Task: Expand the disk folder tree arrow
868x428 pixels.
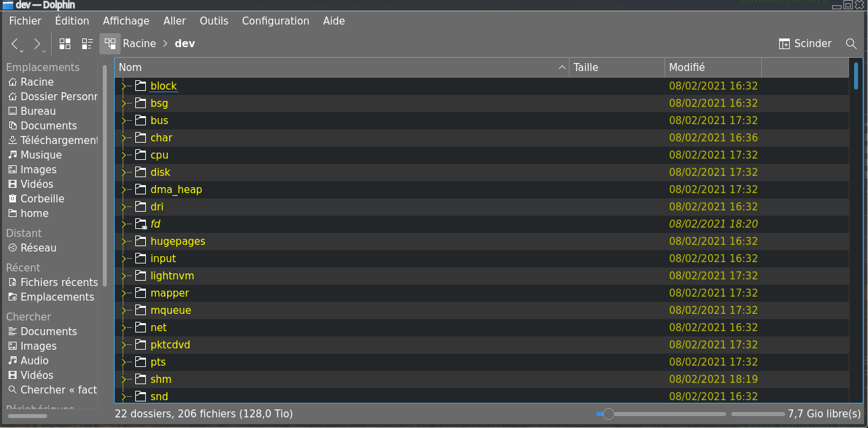Action: pos(123,173)
